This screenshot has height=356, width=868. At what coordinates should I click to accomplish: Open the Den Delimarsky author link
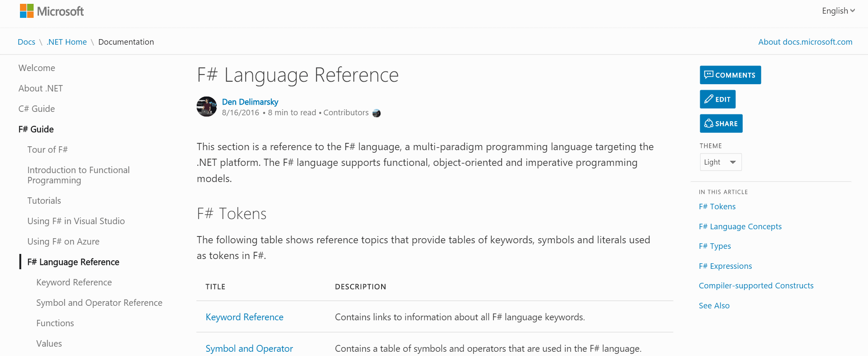click(250, 102)
